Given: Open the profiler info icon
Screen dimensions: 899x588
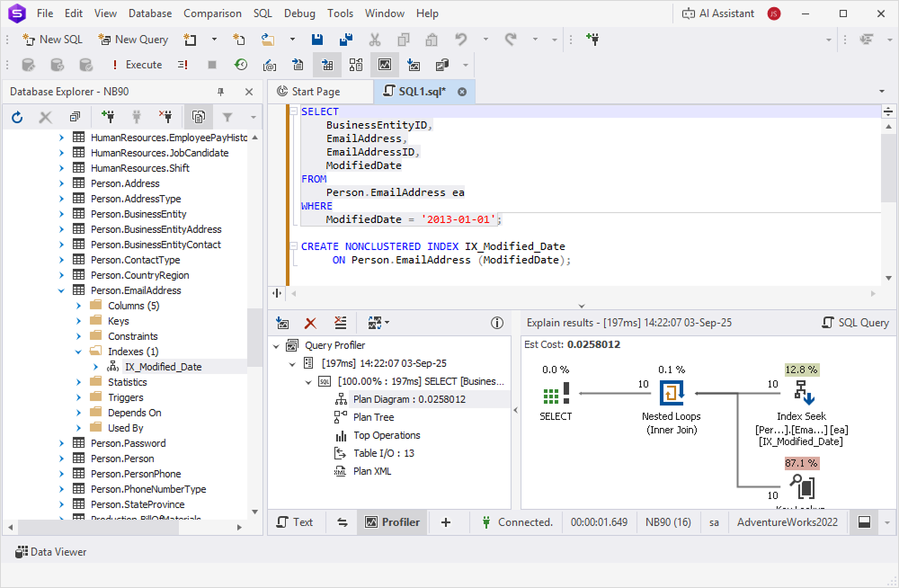Looking at the screenshot, I should click(x=497, y=322).
